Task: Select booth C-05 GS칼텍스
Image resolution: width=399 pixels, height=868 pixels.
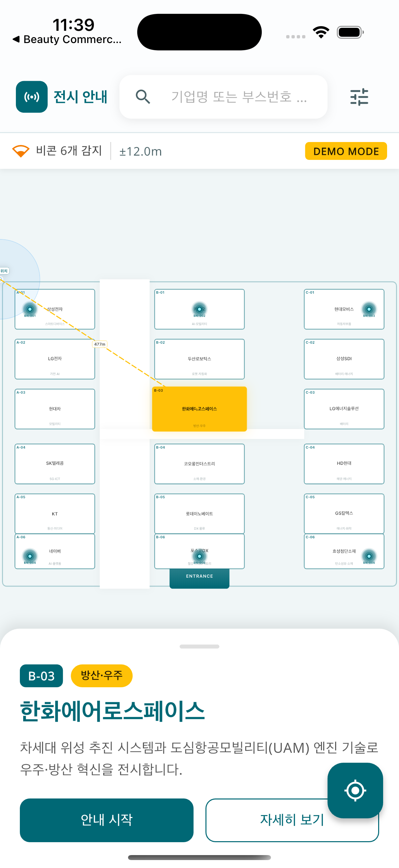Action: click(x=344, y=513)
